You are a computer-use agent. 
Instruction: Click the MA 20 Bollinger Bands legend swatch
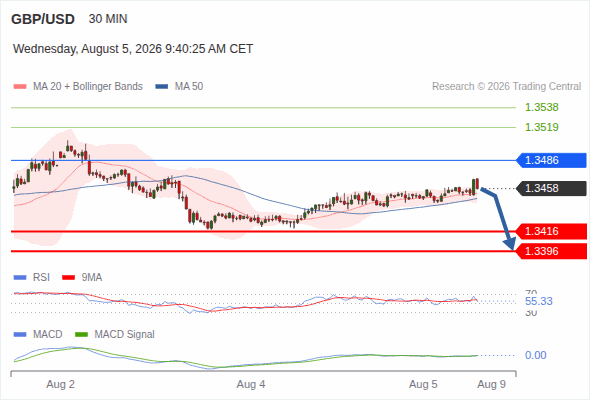pos(20,87)
